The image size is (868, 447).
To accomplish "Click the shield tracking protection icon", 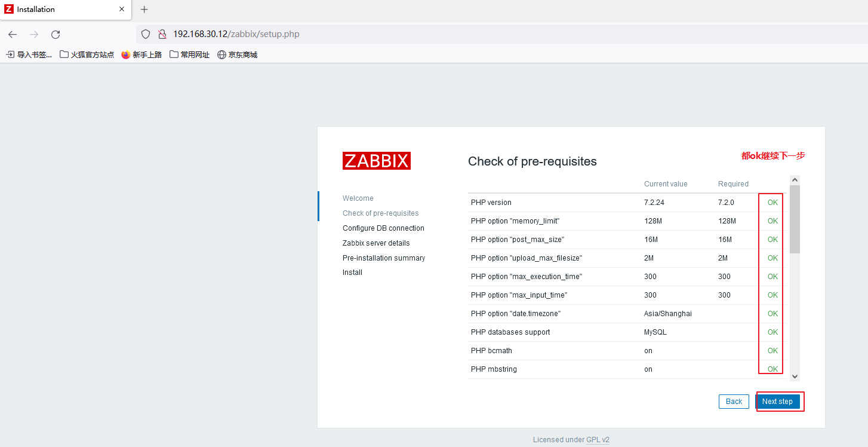I will tap(146, 34).
